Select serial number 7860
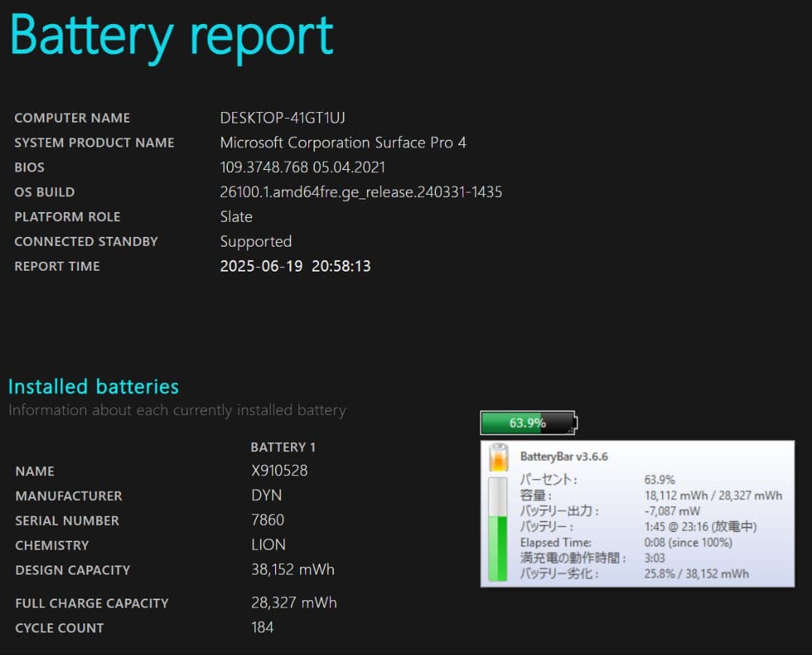 [x=267, y=520]
